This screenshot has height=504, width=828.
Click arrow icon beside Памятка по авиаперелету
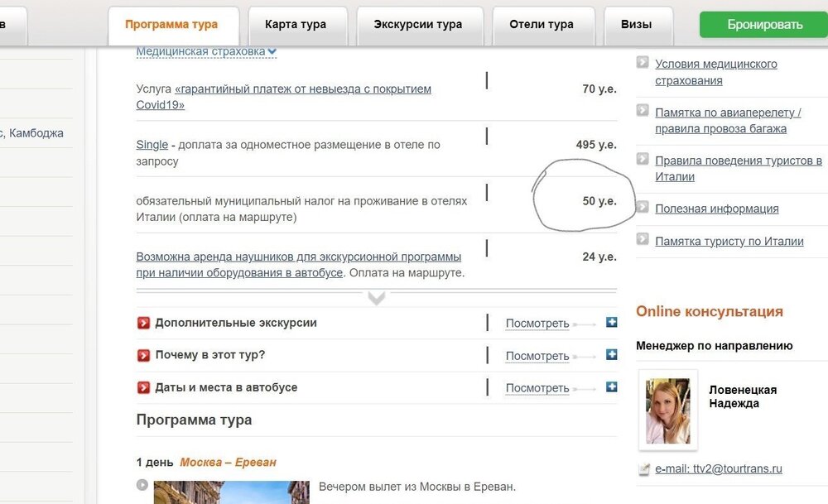click(x=643, y=110)
